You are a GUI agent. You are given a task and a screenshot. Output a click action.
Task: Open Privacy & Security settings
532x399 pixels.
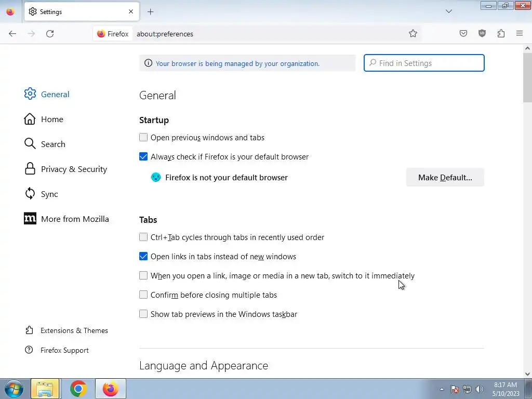(x=66, y=169)
